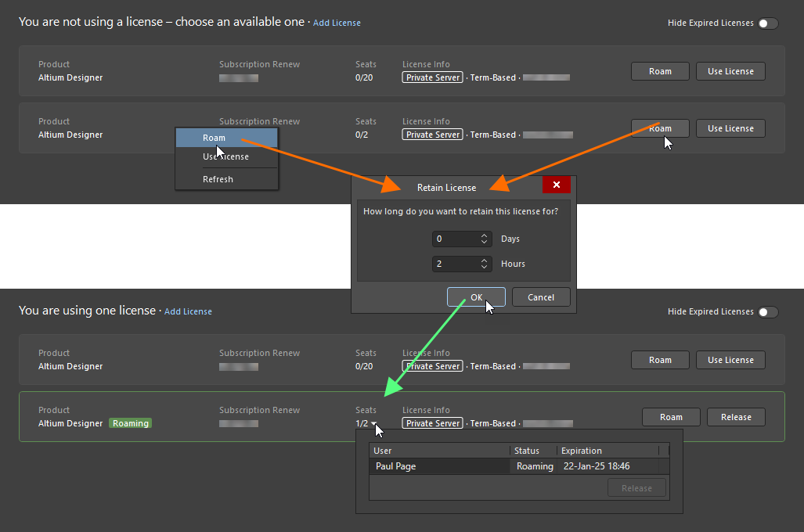Click Use License for top 0/20 license
The height and width of the screenshot is (532, 804).
click(x=730, y=71)
